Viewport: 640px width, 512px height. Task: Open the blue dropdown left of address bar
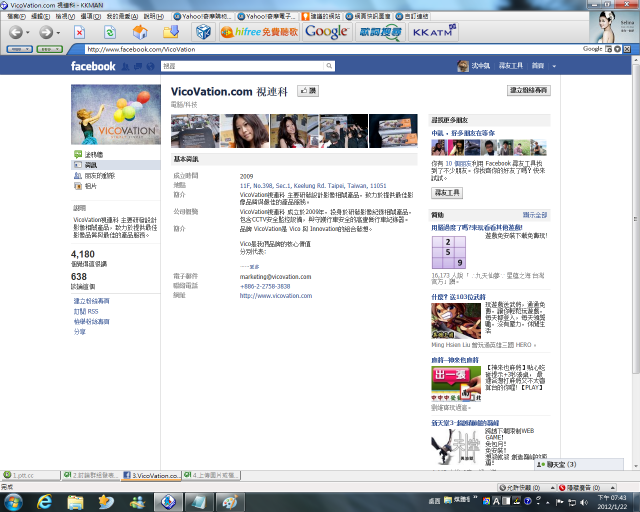(19, 49)
